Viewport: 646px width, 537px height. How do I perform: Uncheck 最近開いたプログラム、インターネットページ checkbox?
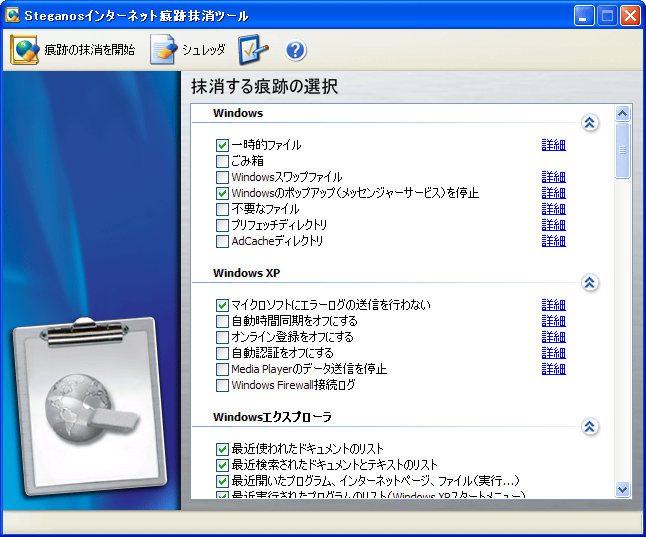pos(222,481)
